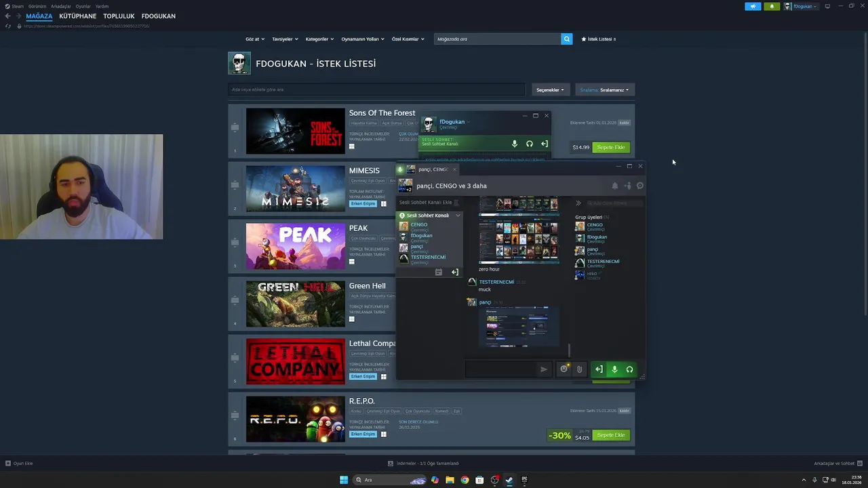
Task: Attach a file with the paperclip icon
Action: [x=579, y=369]
